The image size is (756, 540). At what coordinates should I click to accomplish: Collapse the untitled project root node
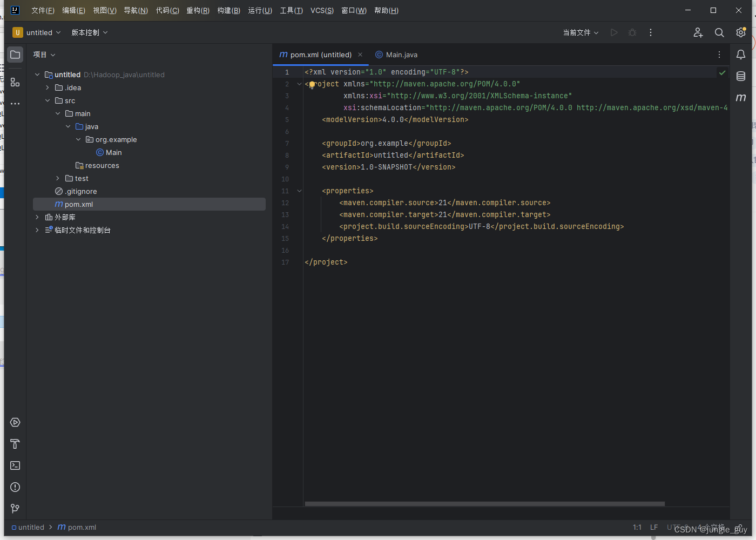pos(37,75)
